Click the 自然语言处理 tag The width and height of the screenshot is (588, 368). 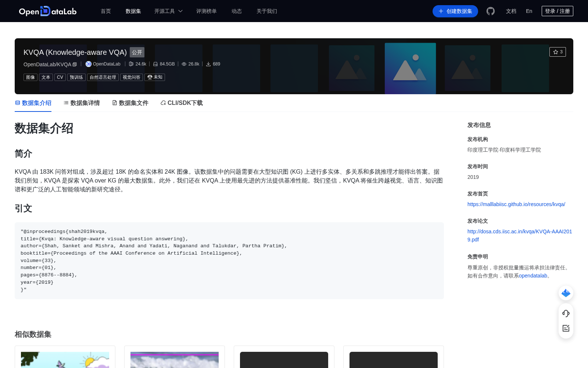pyautogui.click(x=103, y=77)
